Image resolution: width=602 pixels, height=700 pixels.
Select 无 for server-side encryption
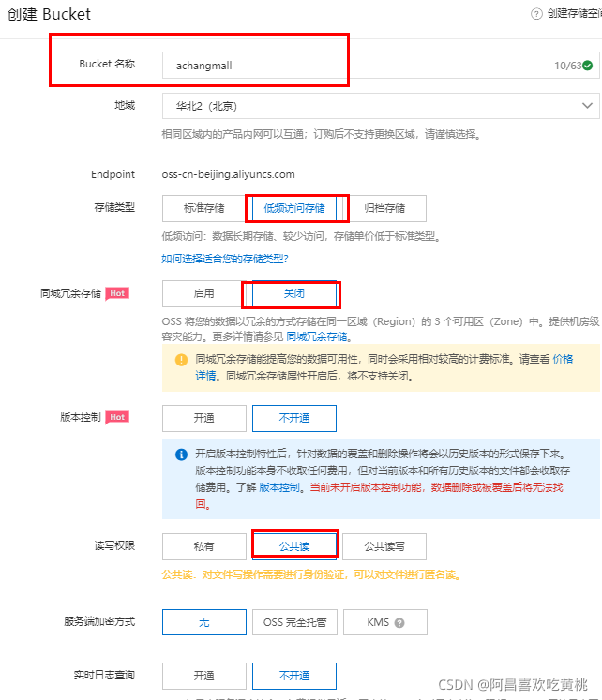(204, 622)
